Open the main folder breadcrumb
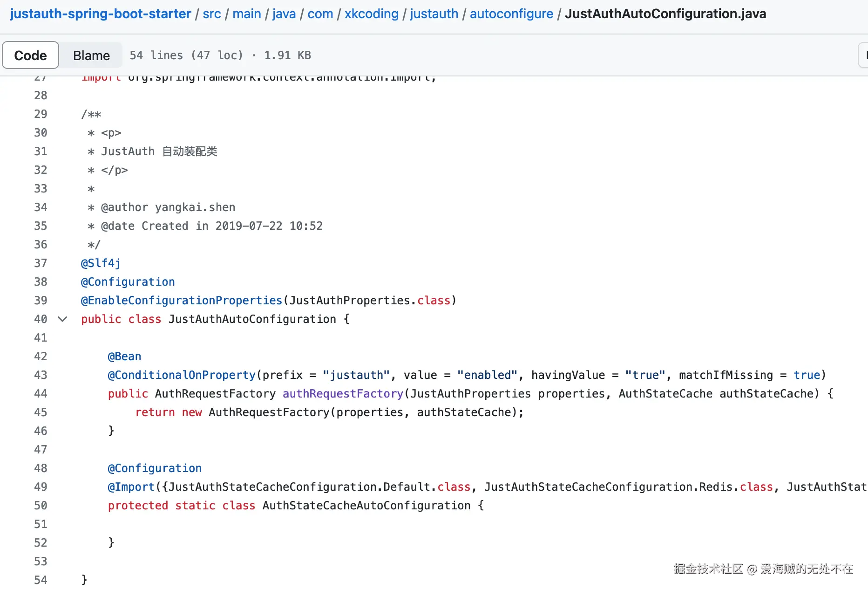The image size is (868, 590). (247, 14)
